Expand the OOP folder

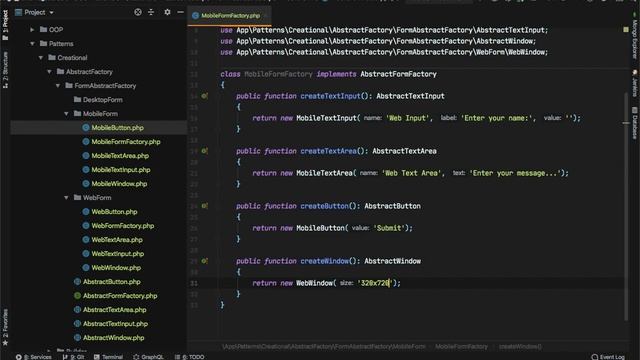32,30
